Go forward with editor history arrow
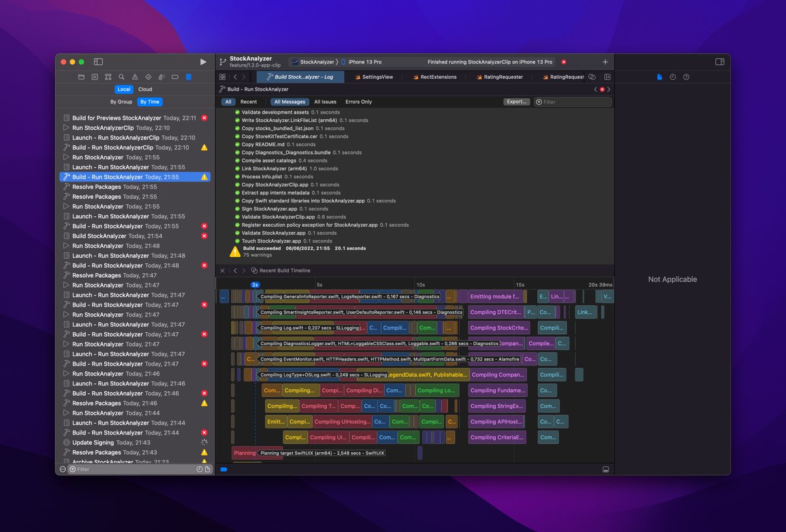The height and width of the screenshot is (532, 786). (x=245, y=77)
